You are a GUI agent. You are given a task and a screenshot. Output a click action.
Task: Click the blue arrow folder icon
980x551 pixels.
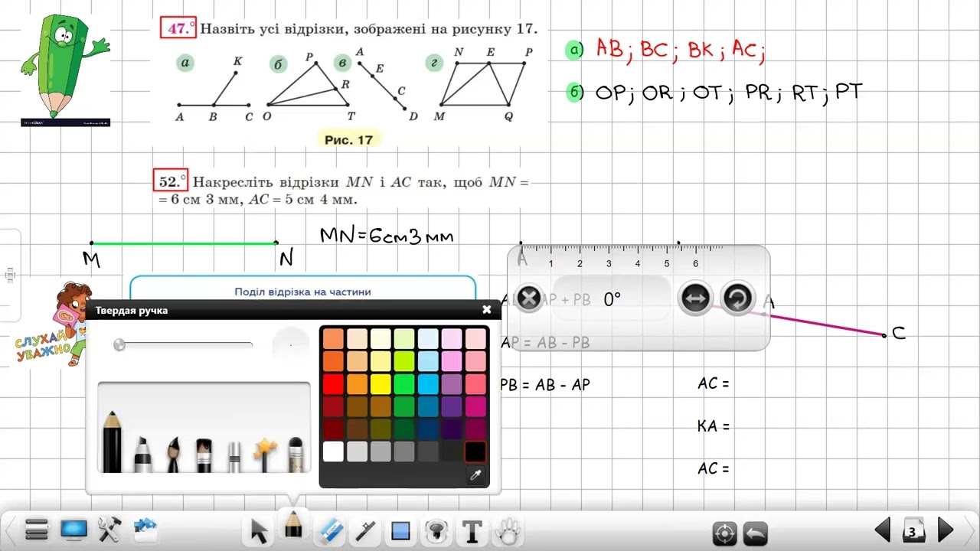tap(145, 527)
